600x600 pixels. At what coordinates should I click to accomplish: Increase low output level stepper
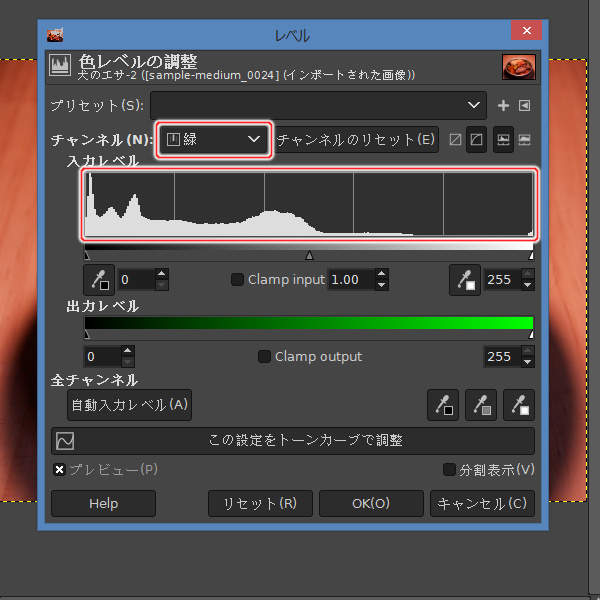(127, 351)
